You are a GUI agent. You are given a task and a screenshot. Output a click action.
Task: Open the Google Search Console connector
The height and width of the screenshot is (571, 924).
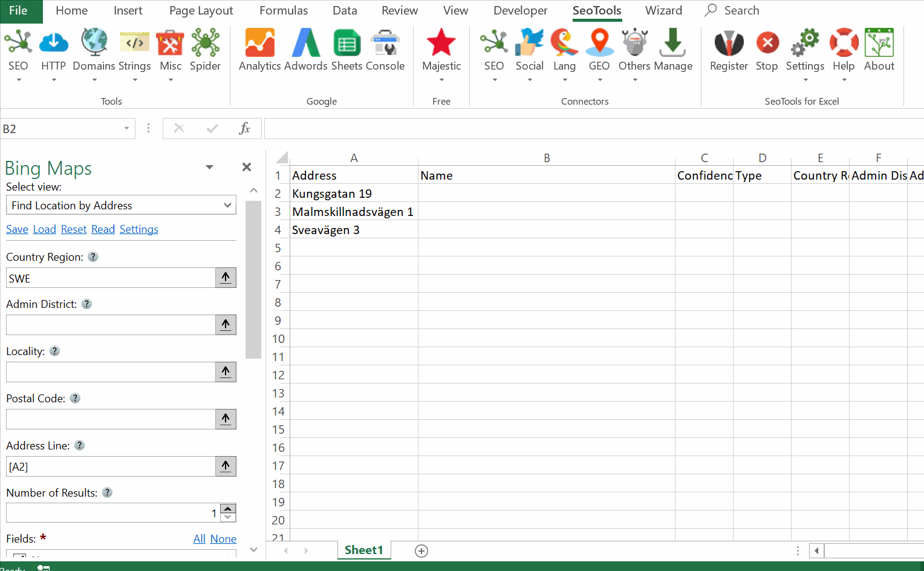385,51
